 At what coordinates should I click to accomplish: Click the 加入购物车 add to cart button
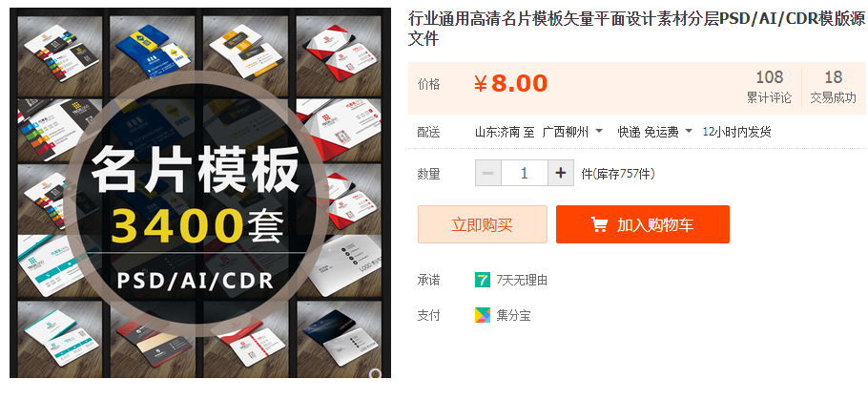pos(643,224)
